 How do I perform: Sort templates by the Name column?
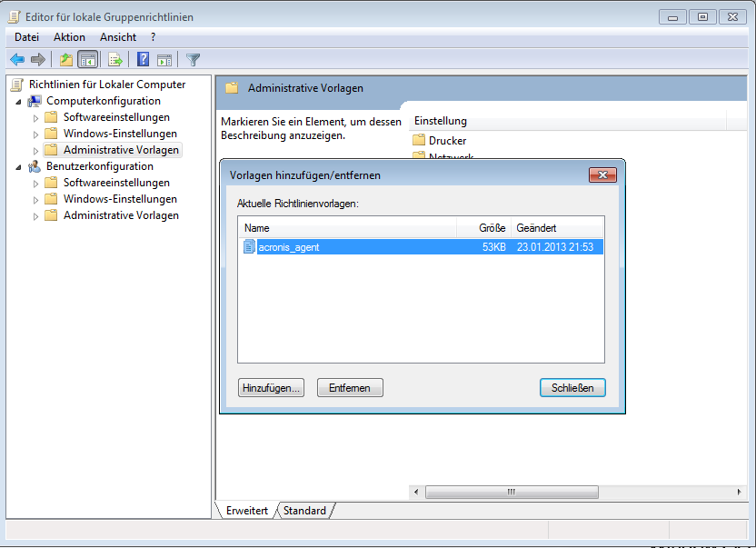[347, 228]
